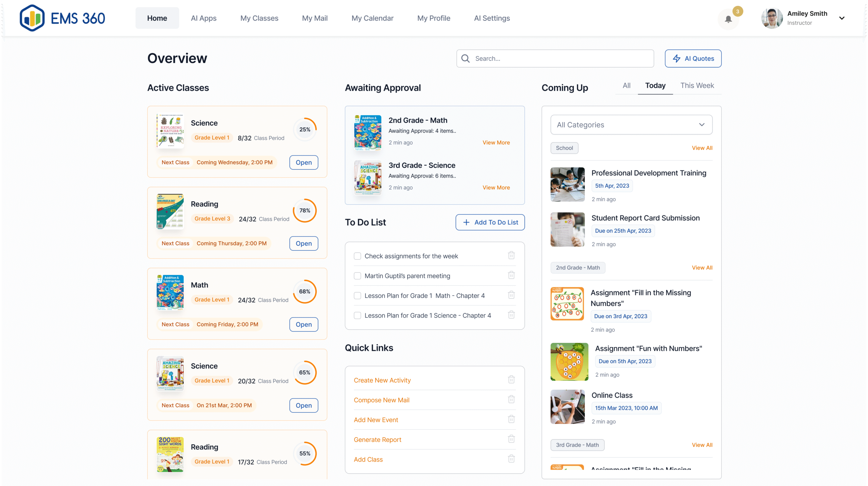Click the 'Add To Do List' button

pyautogui.click(x=490, y=222)
